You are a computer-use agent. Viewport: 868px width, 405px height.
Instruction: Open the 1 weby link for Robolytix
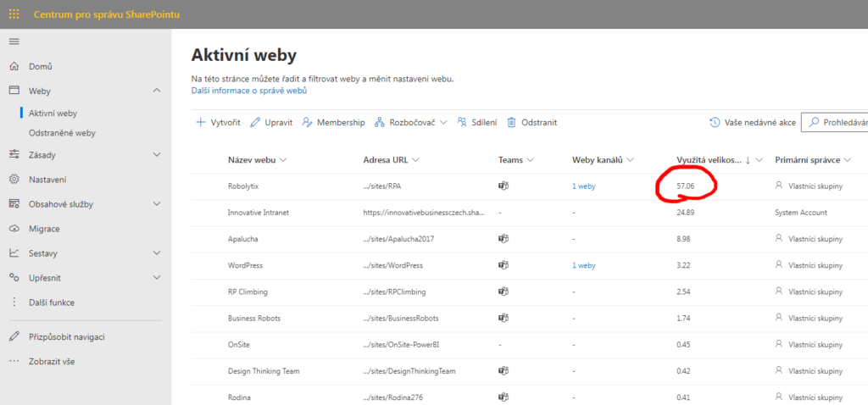(584, 186)
